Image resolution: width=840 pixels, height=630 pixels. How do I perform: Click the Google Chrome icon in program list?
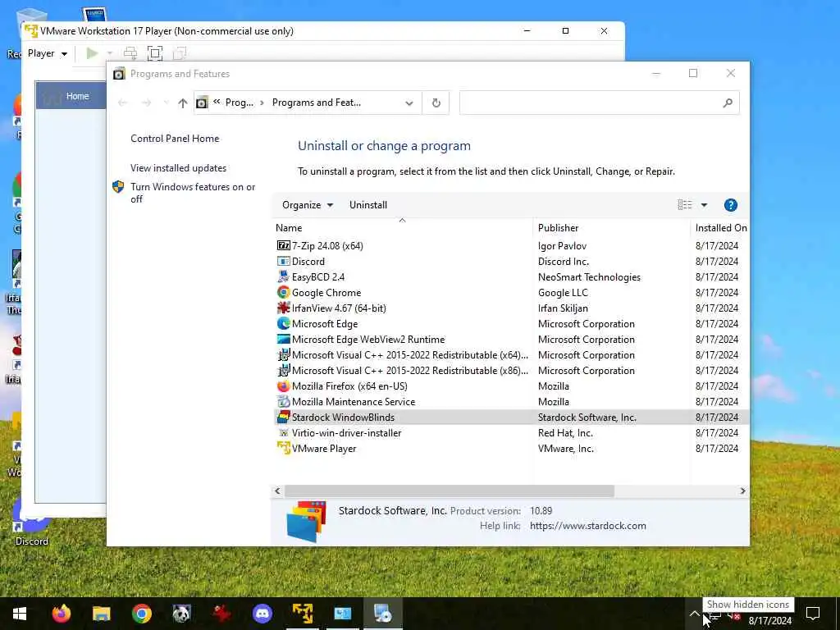[283, 293]
